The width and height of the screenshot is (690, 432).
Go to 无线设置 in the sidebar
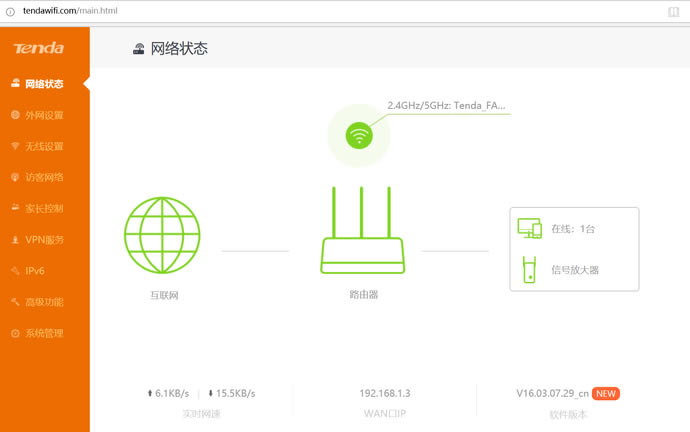(44, 146)
